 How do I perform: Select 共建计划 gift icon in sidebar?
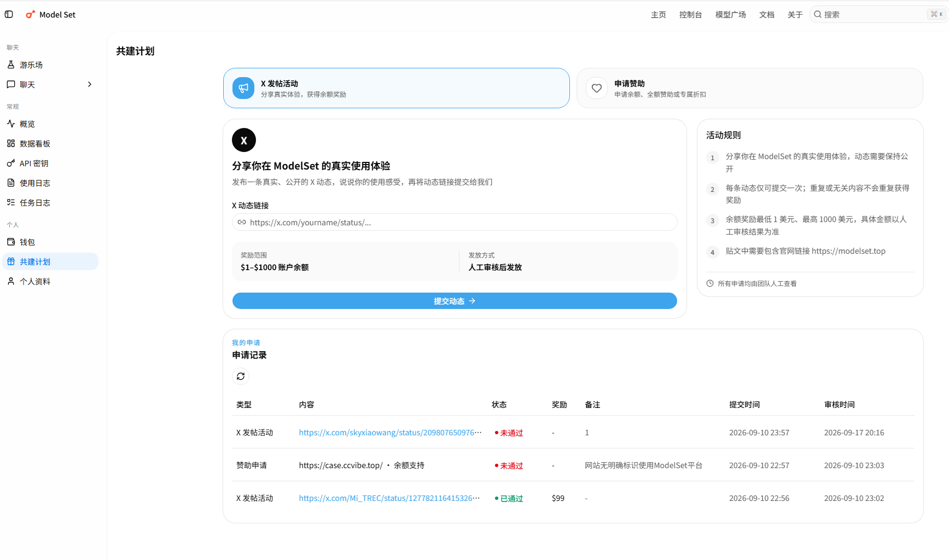point(11,261)
